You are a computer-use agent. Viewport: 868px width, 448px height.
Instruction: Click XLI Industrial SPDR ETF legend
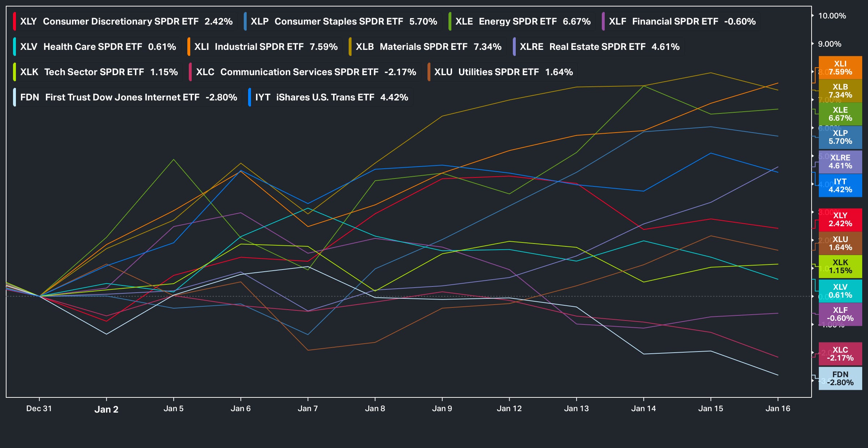[x=265, y=47]
